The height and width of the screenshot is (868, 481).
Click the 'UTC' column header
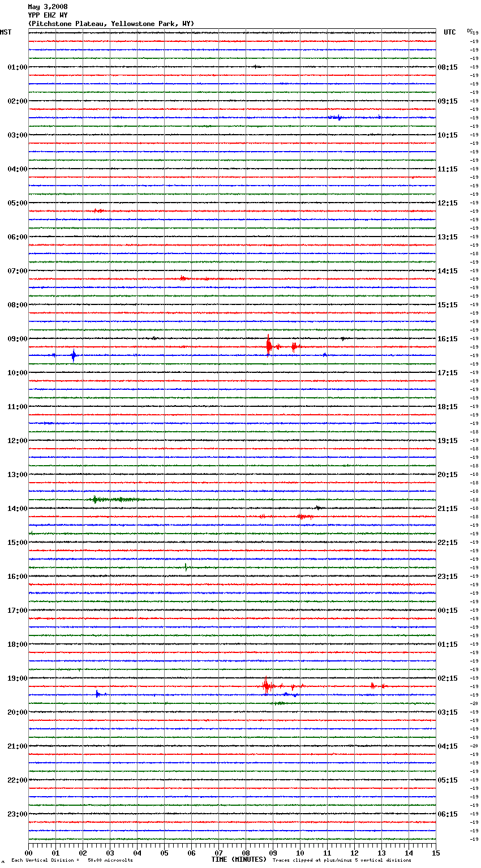pyautogui.click(x=450, y=32)
